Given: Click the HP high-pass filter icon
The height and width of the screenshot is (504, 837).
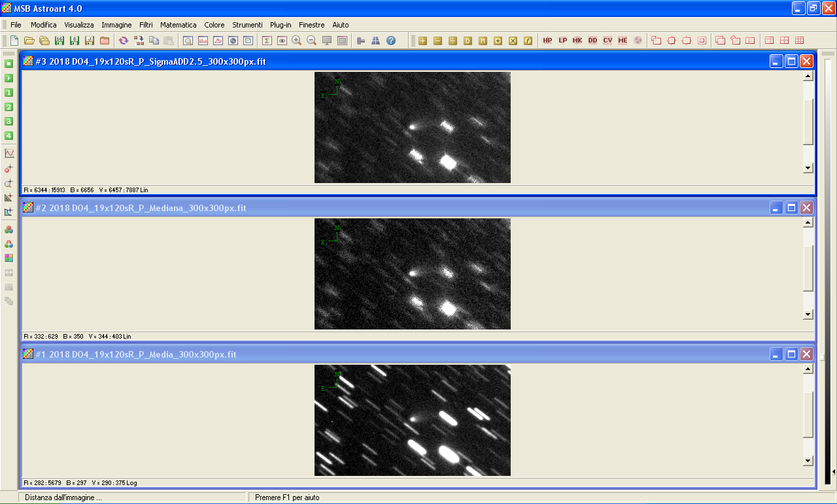Looking at the screenshot, I should point(547,41).
